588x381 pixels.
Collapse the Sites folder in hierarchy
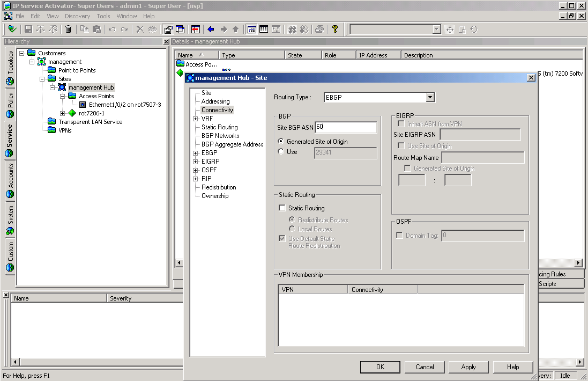(x=42, y=79)
